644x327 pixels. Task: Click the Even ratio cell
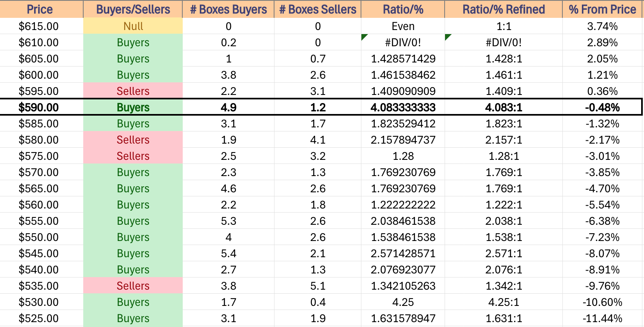coord(403,26)
